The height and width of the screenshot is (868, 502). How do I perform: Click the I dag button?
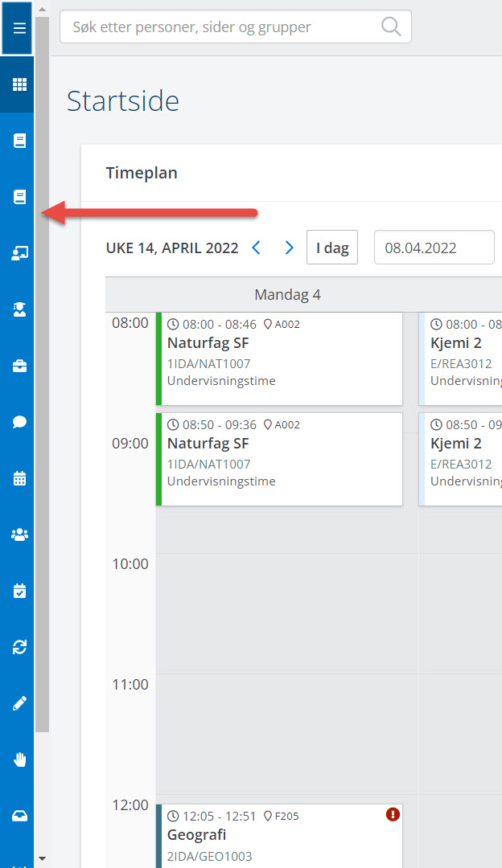tap(331, 248)
